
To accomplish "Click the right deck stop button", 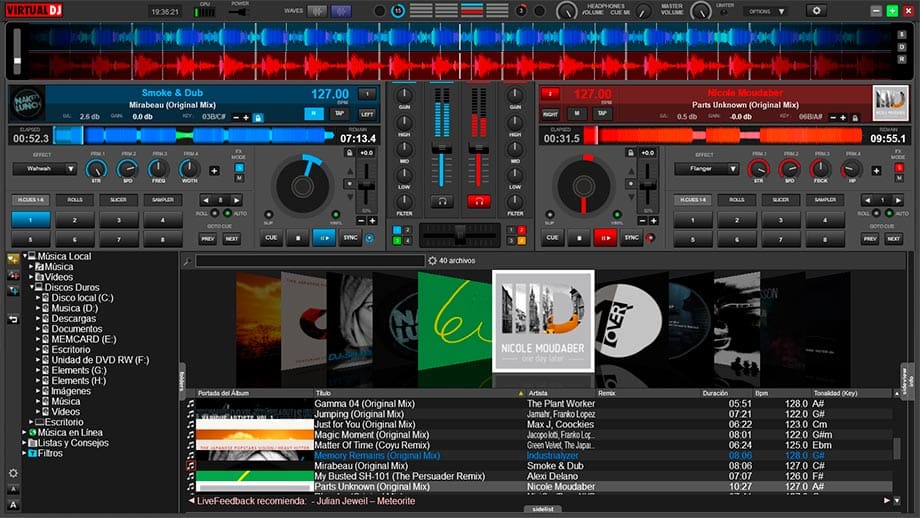I will [x=579, y=238].
